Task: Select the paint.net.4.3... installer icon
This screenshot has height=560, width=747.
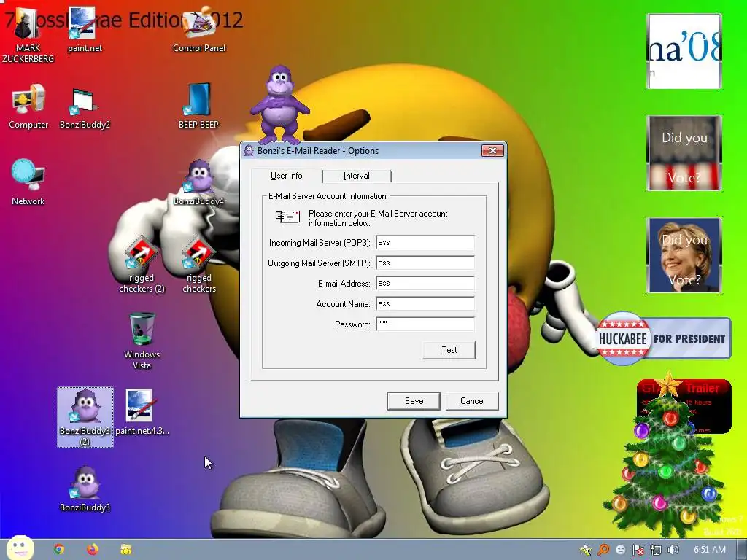Action: 142,413
